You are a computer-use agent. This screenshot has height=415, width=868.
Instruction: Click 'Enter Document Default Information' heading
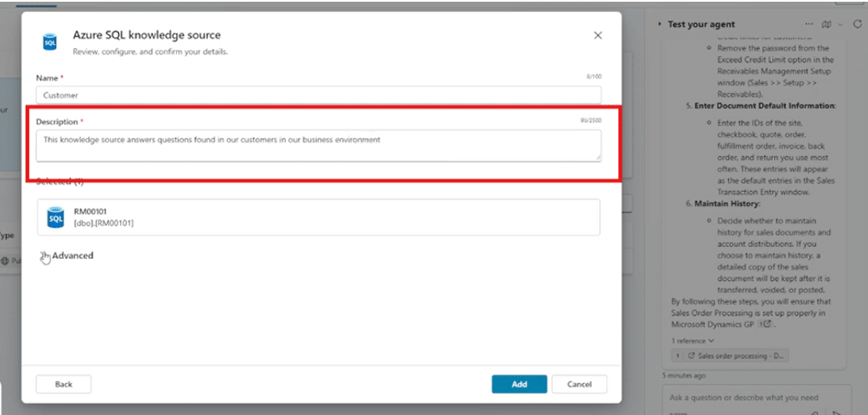coord(765,105)
